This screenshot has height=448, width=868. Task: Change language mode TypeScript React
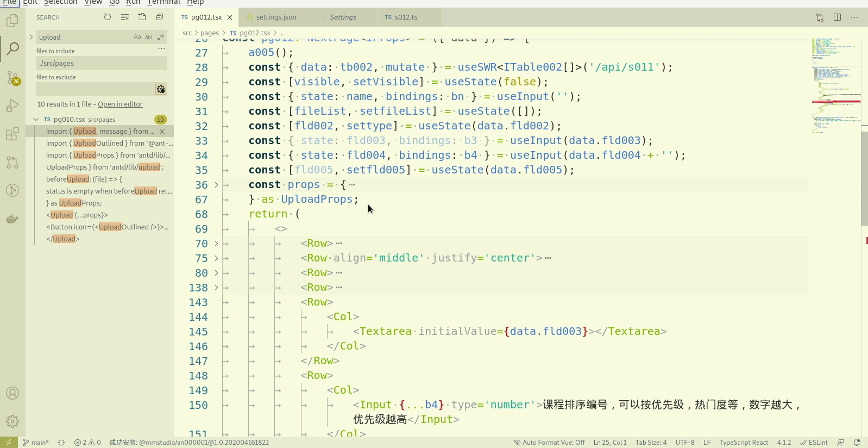point(744,443)
